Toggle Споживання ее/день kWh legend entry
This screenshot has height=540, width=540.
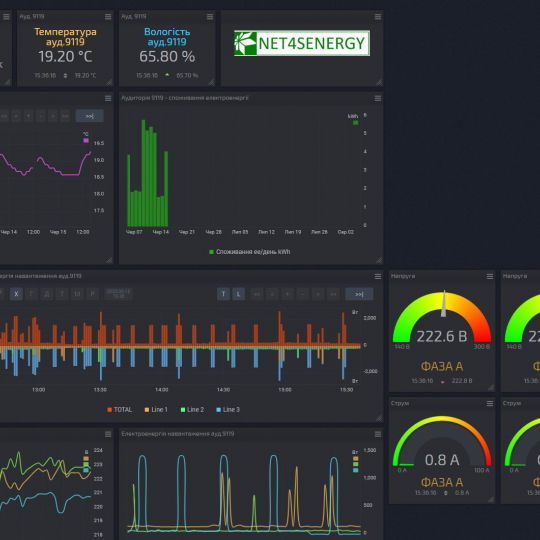coord(250,252)
